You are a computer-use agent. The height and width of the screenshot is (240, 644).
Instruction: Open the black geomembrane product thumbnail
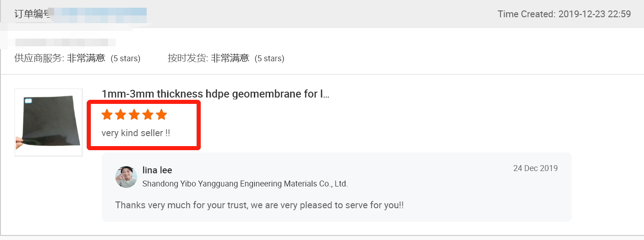[49, 122]
